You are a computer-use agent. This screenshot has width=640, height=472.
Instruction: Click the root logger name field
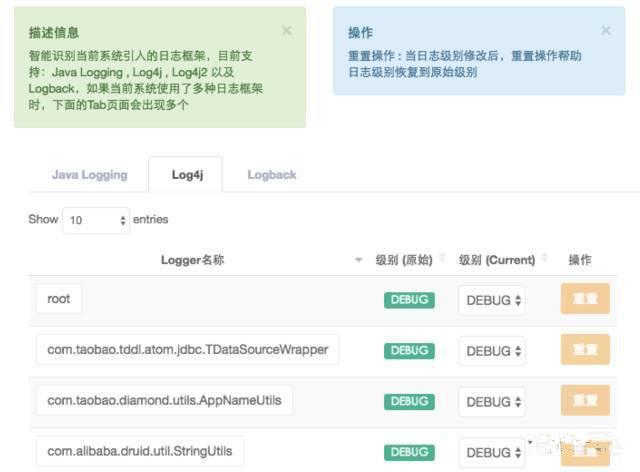pos(59,299)
